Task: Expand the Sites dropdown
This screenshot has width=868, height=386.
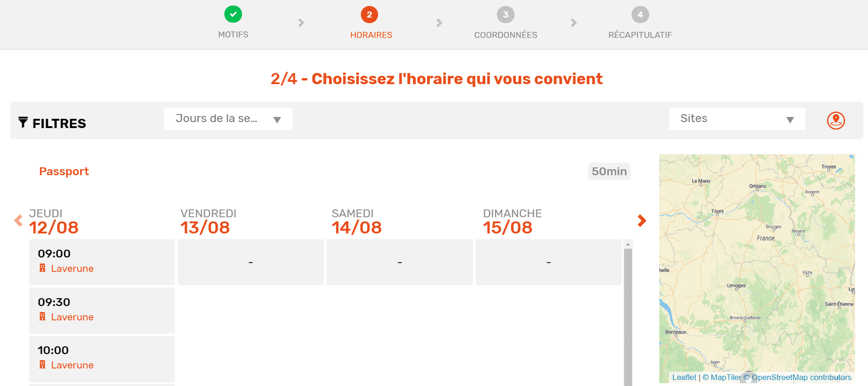Action: pyautogui.click(x=737, y=119)
